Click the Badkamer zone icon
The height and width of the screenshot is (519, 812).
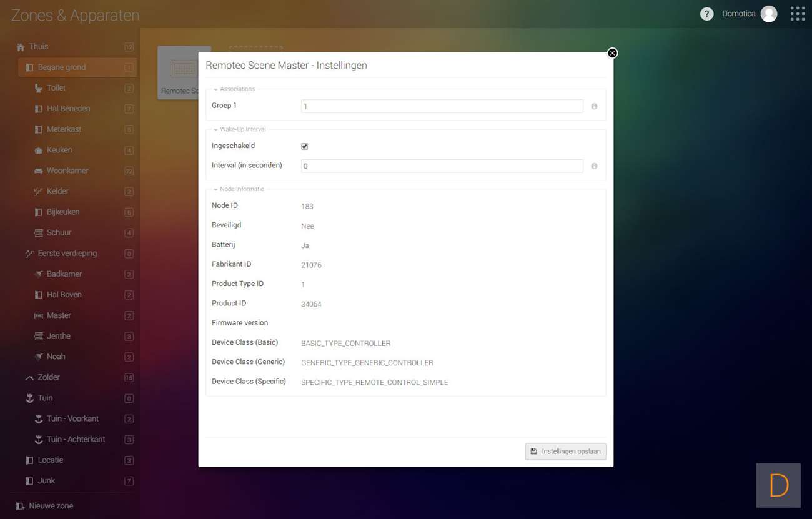pos(39,274)
